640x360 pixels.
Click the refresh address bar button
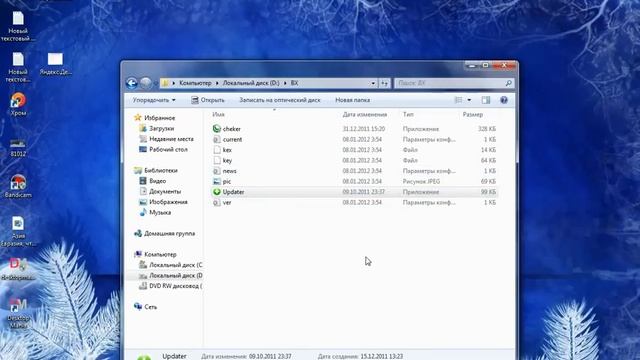(384, 83)
